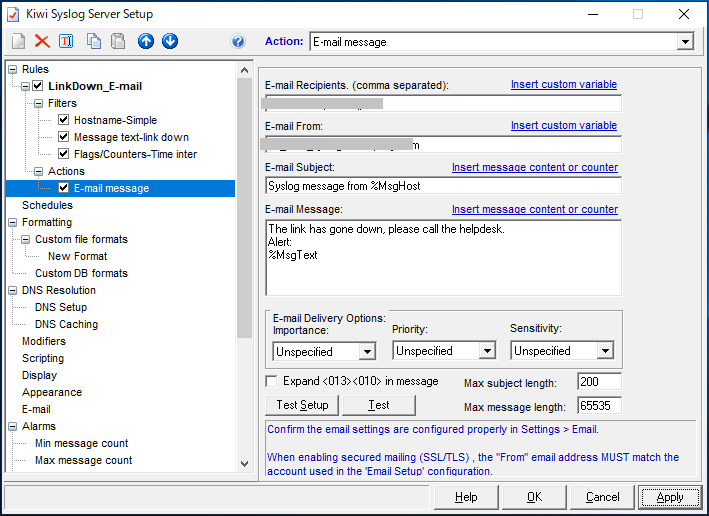Select Min message count alarm
This screenshot has width=709, height=516.
click(x=81, y=443)
